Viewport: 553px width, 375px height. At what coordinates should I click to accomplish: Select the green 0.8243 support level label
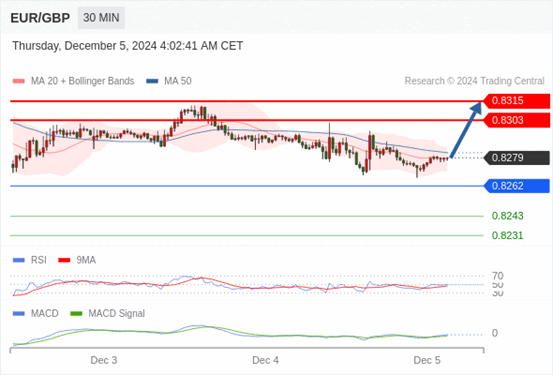tap(508, 216)
